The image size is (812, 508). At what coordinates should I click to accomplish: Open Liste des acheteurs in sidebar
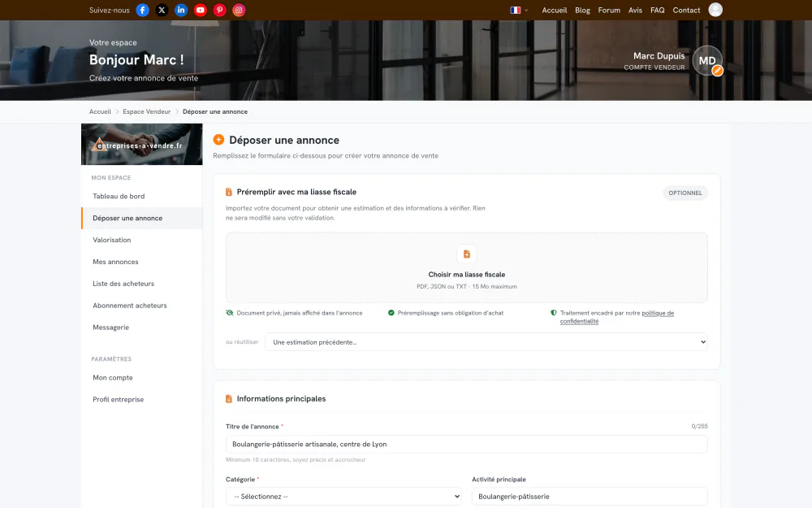tap(142, 284)
